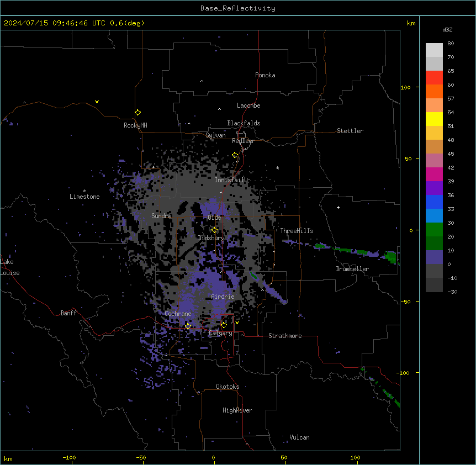Click the -30 value in the dBZ legend
Viewport: 476px width, 465px height.
click(452, 292)
